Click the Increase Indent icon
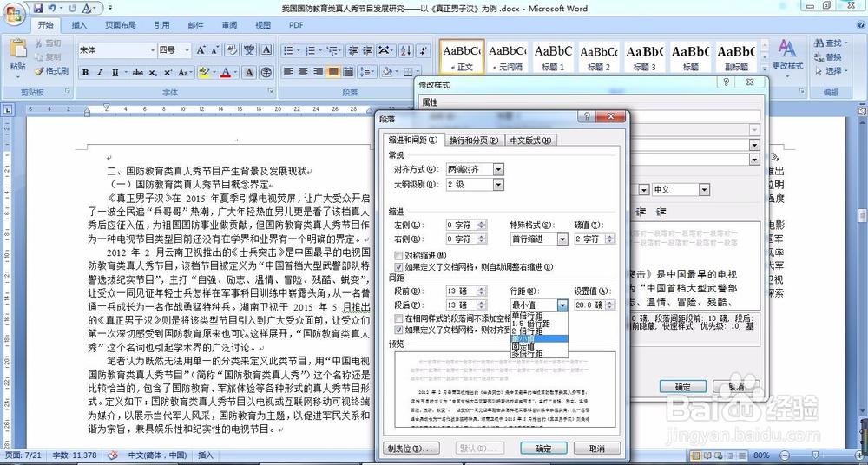Viewport: 868px width, 465px height. coord(367,50)
